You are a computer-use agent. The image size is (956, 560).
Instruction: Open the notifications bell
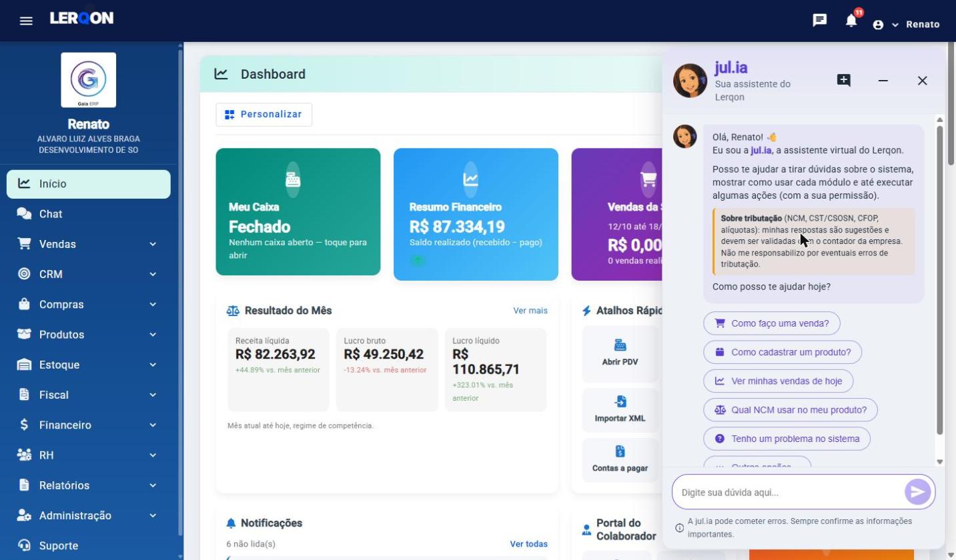click(851, 21)
